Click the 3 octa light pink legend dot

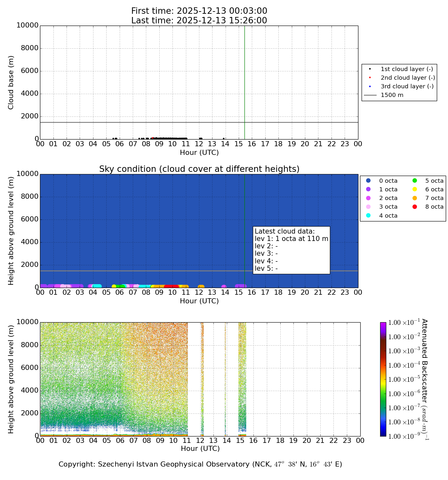click(x=368, y=207)
